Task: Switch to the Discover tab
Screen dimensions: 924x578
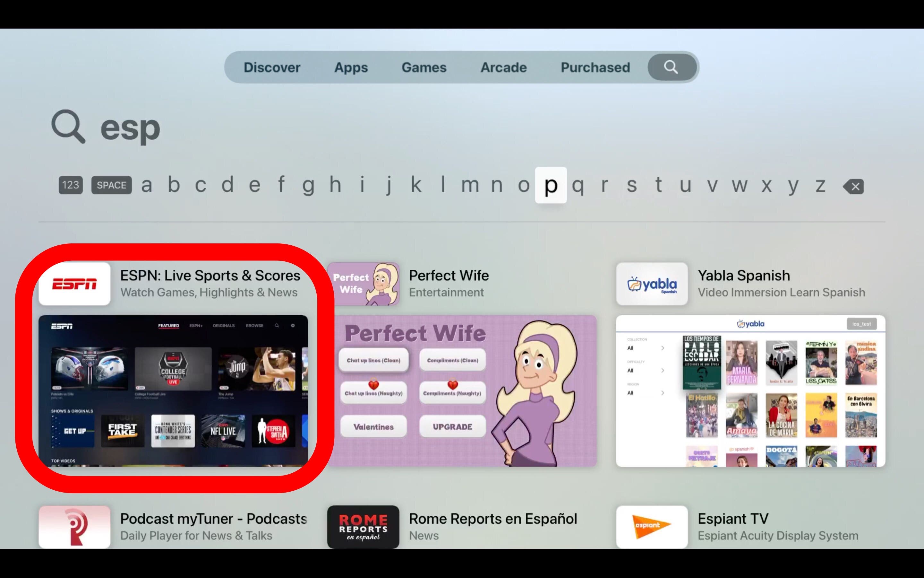Action: pos(272,68)
